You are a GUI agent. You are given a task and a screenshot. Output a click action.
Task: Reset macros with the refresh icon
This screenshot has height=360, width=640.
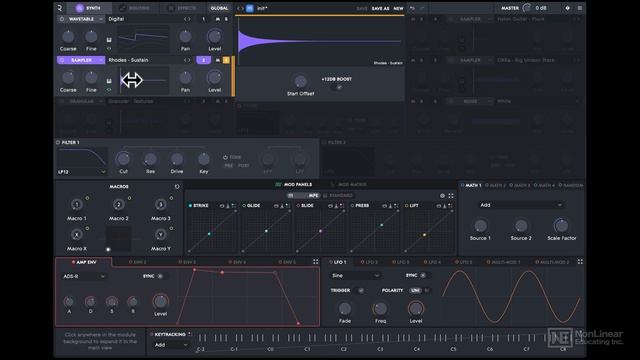[177, 187]
